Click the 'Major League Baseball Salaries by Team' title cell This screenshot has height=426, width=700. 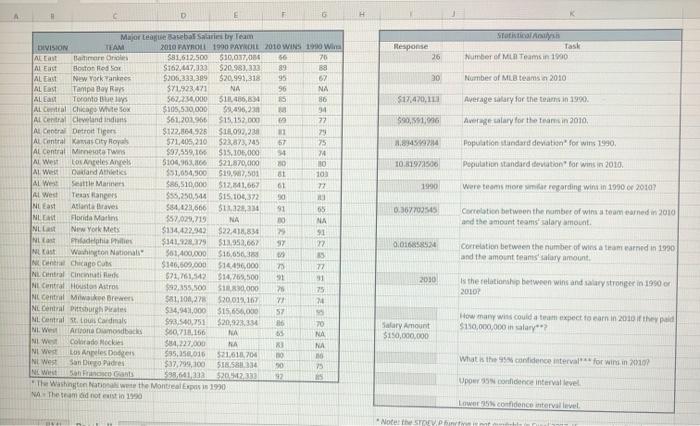coord(187,36)
